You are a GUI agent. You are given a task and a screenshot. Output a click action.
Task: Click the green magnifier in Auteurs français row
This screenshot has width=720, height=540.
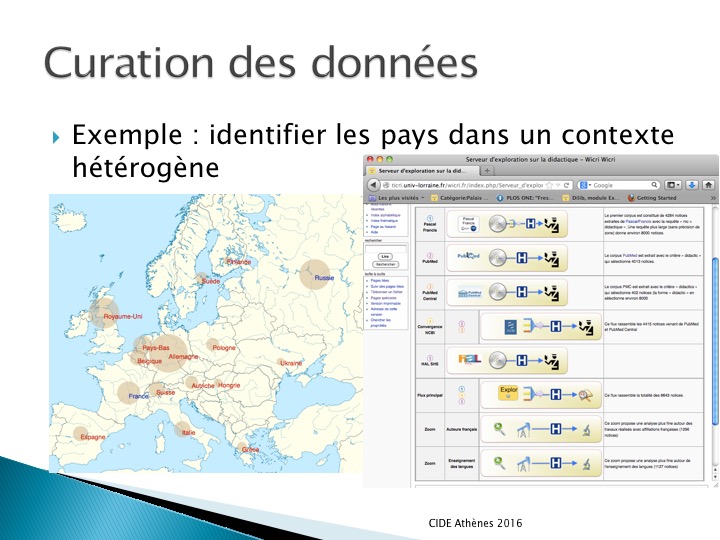[499, 429]
